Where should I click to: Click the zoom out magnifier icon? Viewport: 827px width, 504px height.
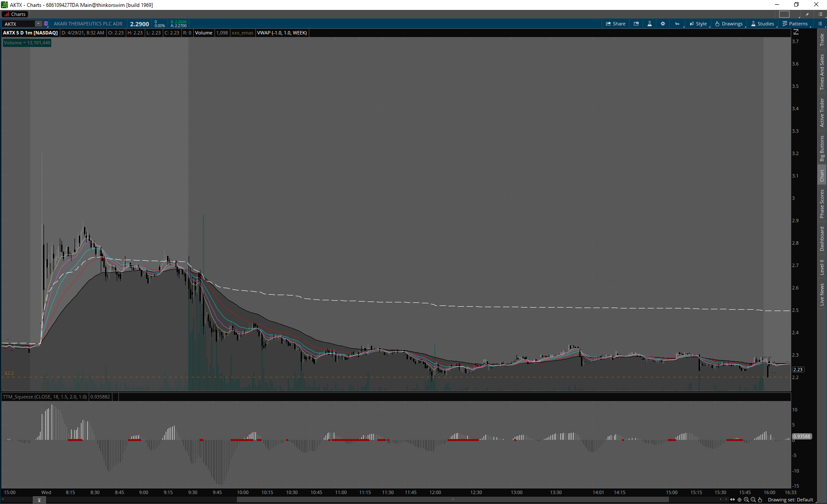[x=753, y=500]
